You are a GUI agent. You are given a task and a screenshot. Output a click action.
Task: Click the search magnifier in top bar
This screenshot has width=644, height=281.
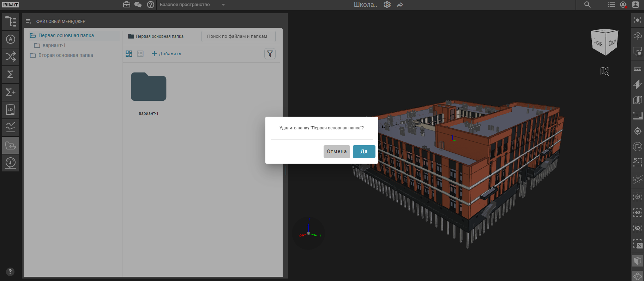point(587,5)
